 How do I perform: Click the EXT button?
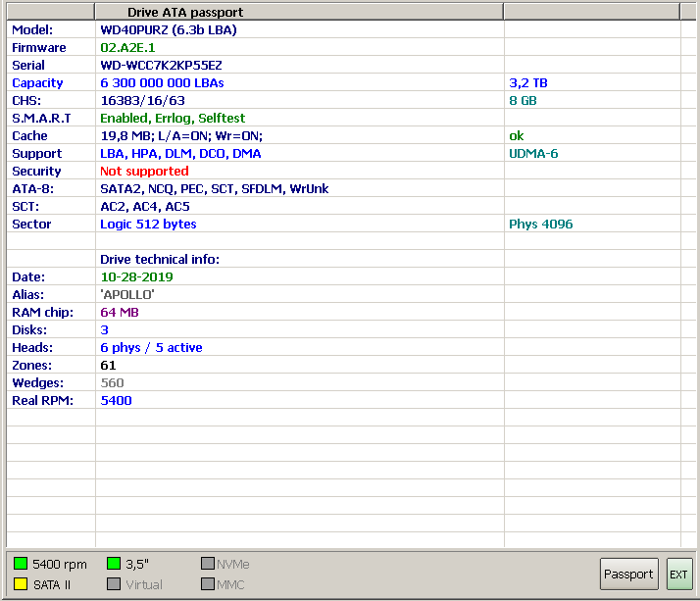679,574
